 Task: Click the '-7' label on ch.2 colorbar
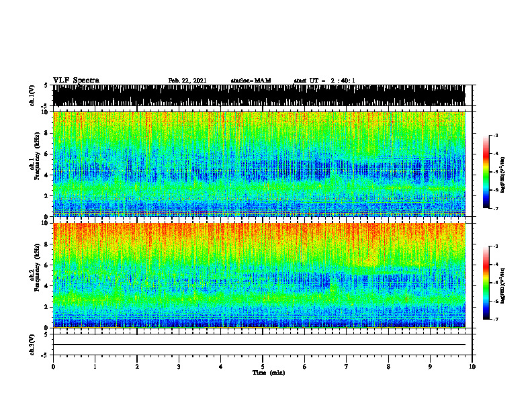(495, 319)
